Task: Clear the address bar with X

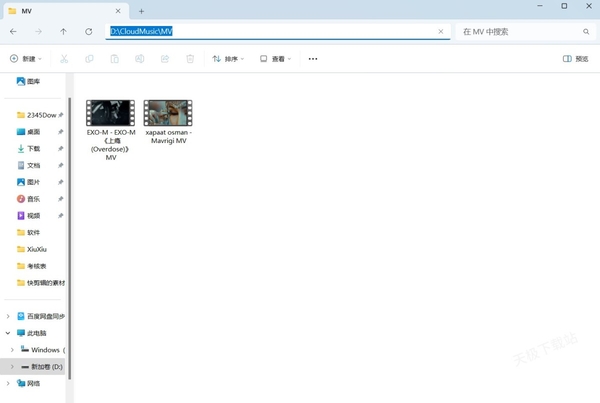Action: (441, 32)
